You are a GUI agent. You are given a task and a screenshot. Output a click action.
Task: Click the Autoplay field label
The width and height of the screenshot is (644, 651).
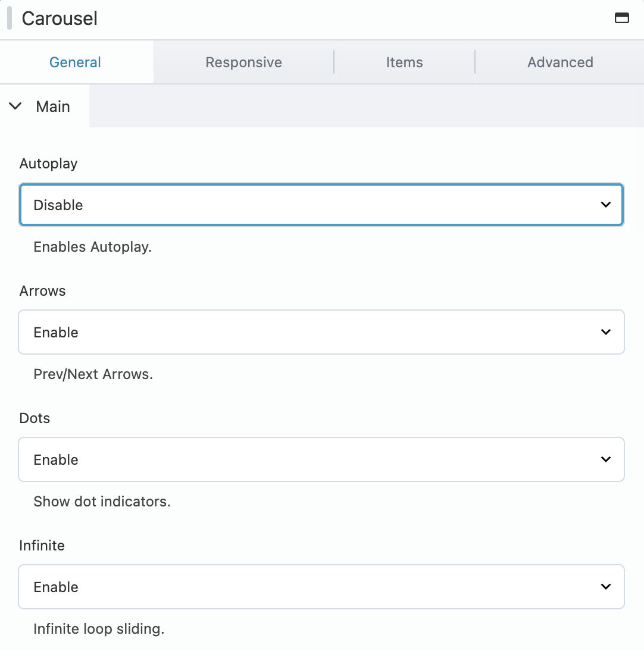coord(49,164)
